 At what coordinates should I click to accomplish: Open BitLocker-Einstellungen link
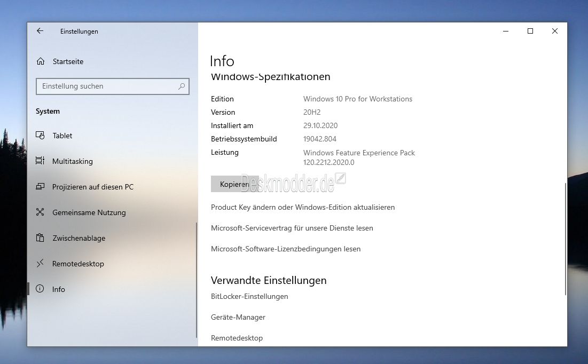249,297
